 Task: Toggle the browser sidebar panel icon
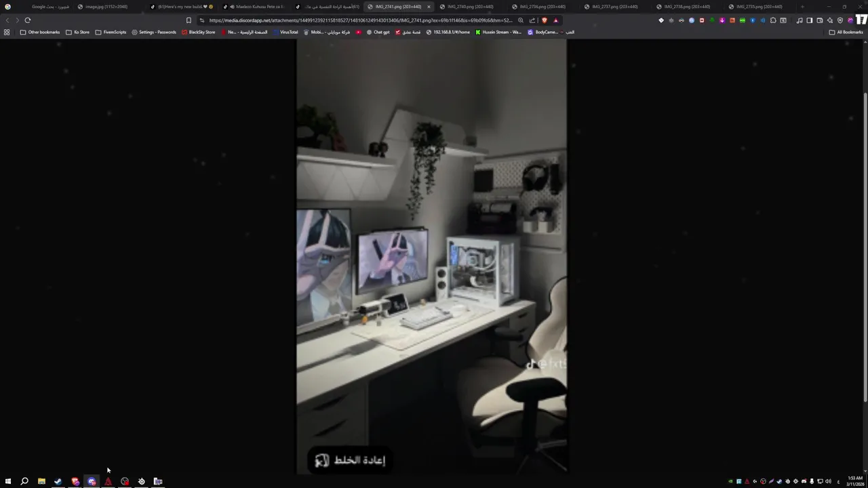[810, 20]
